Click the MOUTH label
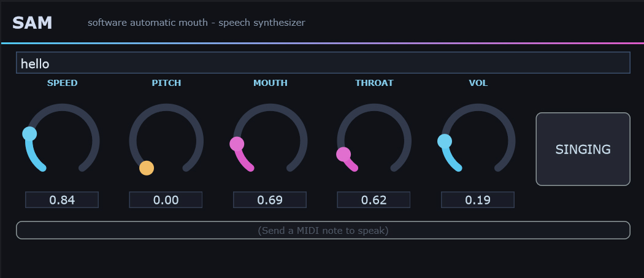This screenshot has width=644, height=278. (x=270, y=83)
